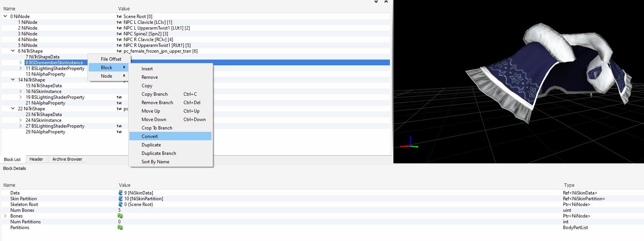Click the green update-array icon for Bones
The height and width of the screenshot is (241, 644).
click(120, 216)
